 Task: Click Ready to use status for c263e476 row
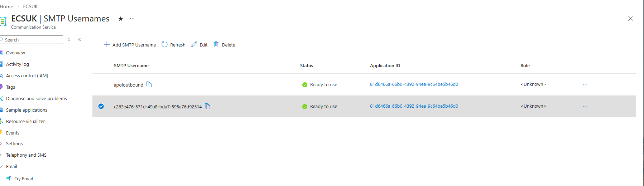(323, 106)
